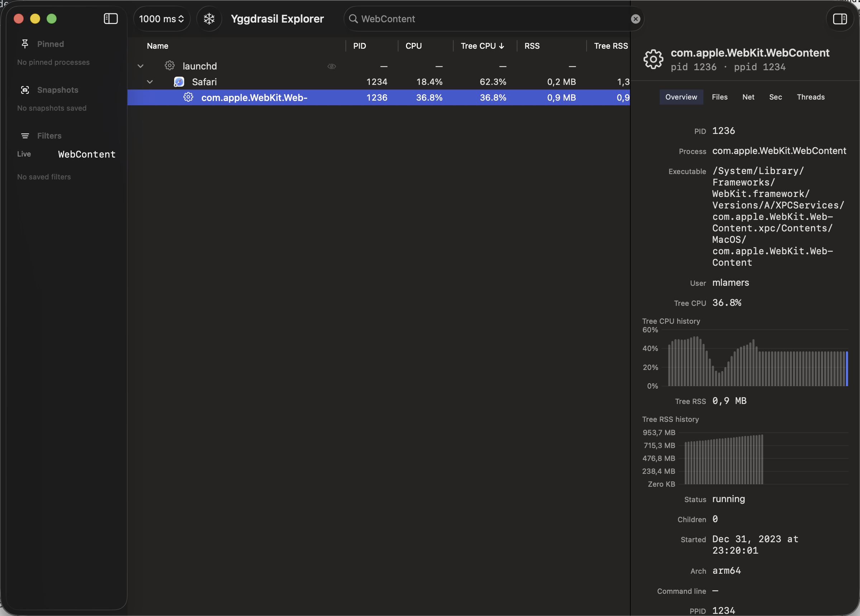This screenshot has width=860, height=616.
Task: Click the Arch value arm64
Action: tap(726, 571)
